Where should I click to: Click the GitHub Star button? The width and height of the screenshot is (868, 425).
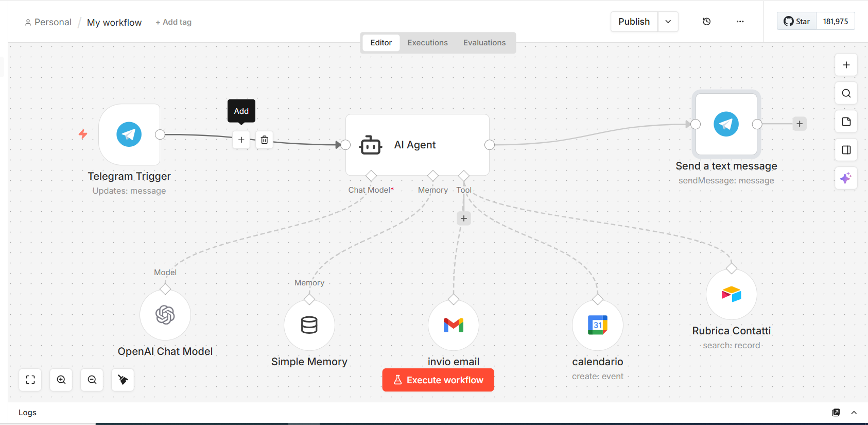tap(797, 21)
